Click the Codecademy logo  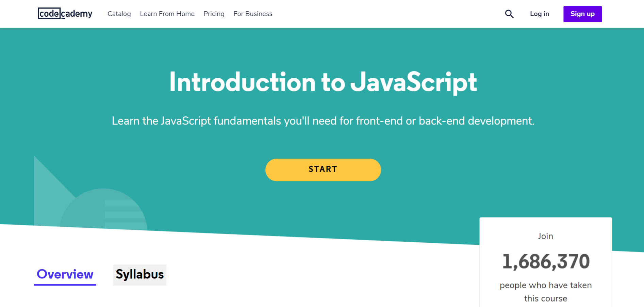point(65,14)
